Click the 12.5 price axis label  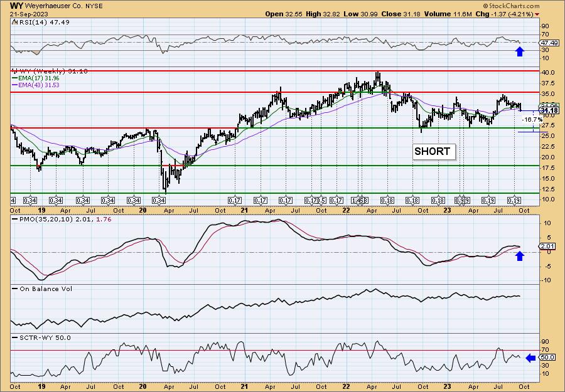coord(547,189)
